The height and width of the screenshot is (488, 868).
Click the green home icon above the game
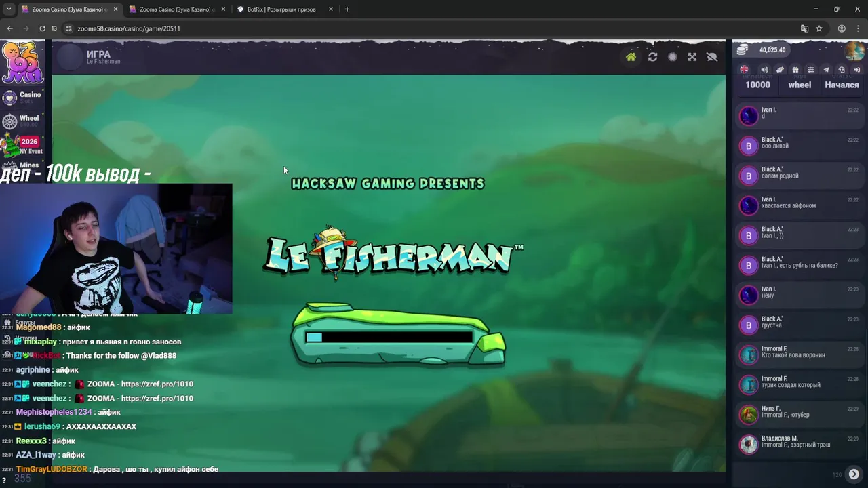(631, 58)
